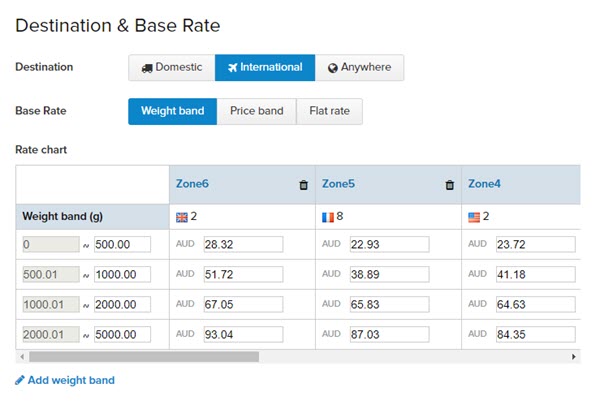Edit Zone4 rate field showing 23.72
This screenshot has height=405, width=600.
click(536, 244)
